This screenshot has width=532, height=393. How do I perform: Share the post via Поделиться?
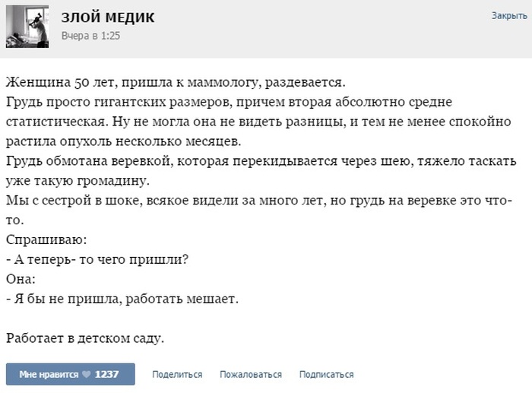[x=177, y=374]
